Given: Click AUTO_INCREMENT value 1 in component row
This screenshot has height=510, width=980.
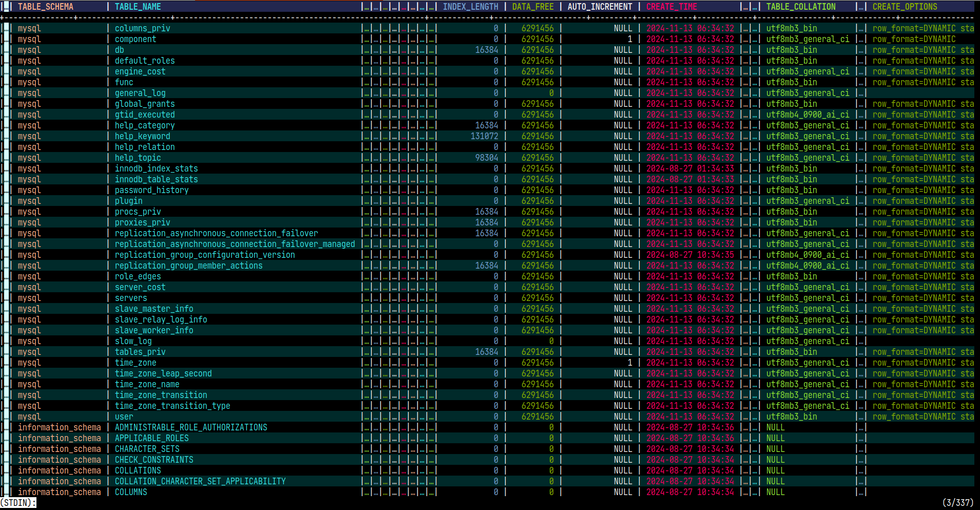Looking at the screenshot, I should point(630,39).
